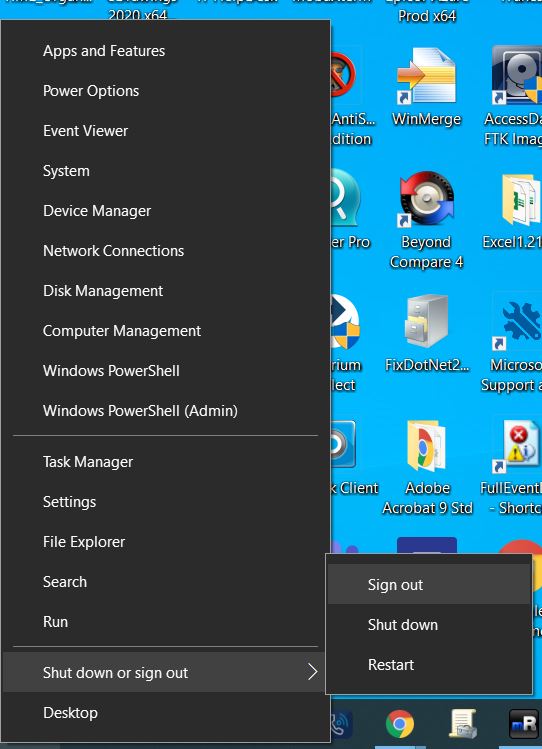Open Event Viewer
The height and width of the screenshot is (749, 542).
(165, 131)
